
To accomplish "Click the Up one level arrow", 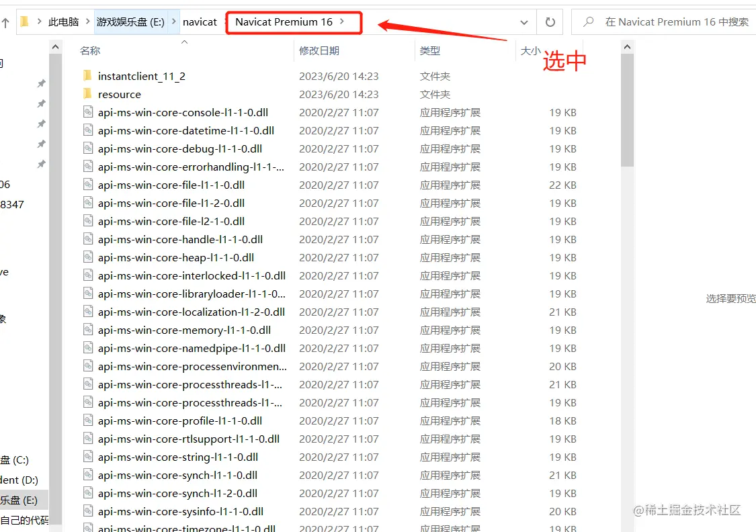I will pos(5,23).
